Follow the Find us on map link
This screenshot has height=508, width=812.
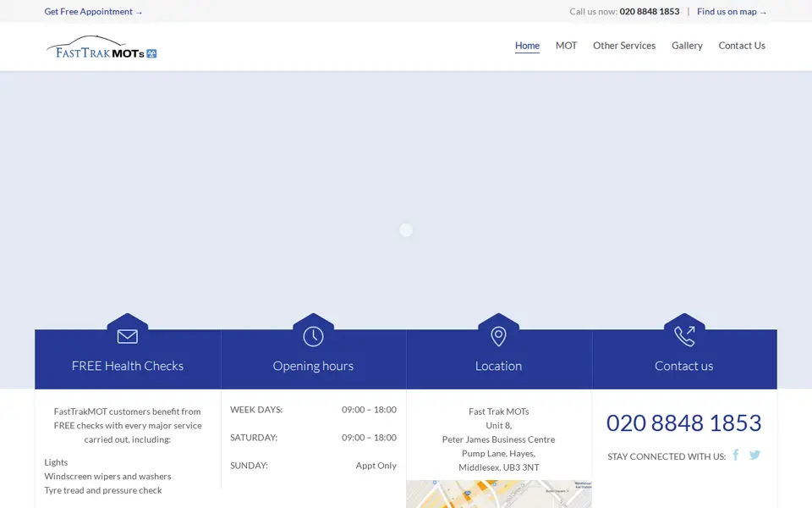coord(732,11)
